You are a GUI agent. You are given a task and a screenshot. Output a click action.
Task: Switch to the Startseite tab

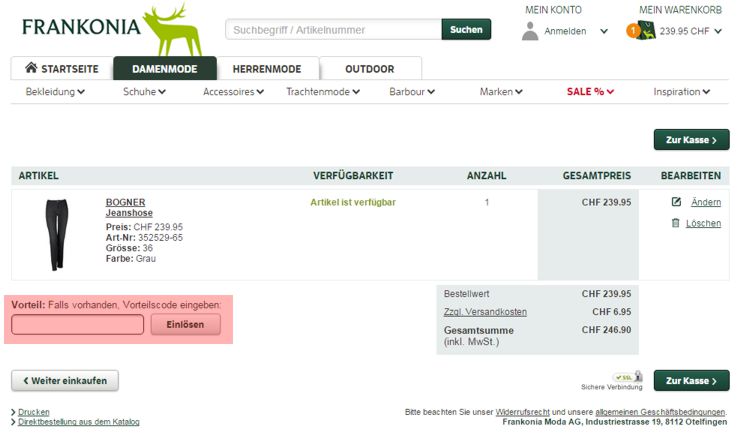(x=62, y=68)
